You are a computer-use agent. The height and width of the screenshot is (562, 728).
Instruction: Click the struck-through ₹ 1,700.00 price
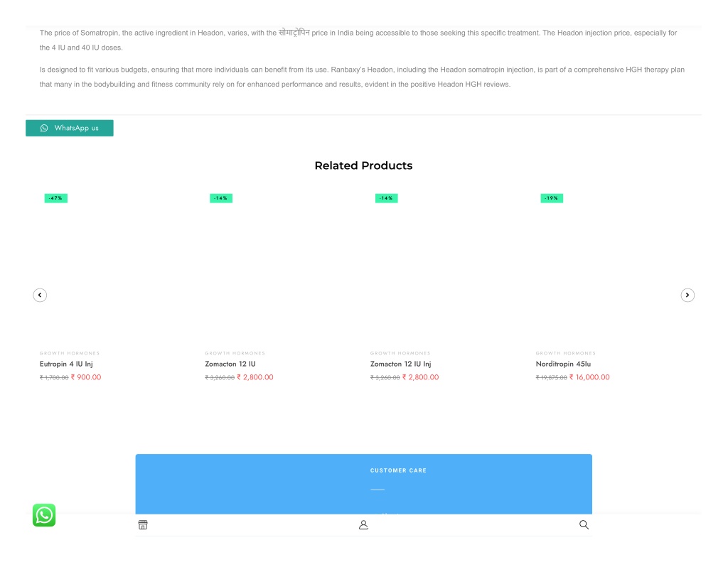54,378
